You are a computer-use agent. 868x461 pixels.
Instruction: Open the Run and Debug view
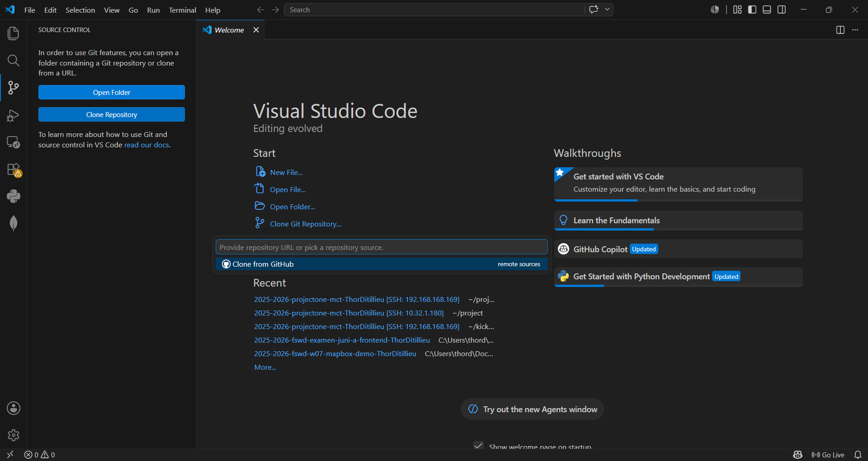coord(13,115)
